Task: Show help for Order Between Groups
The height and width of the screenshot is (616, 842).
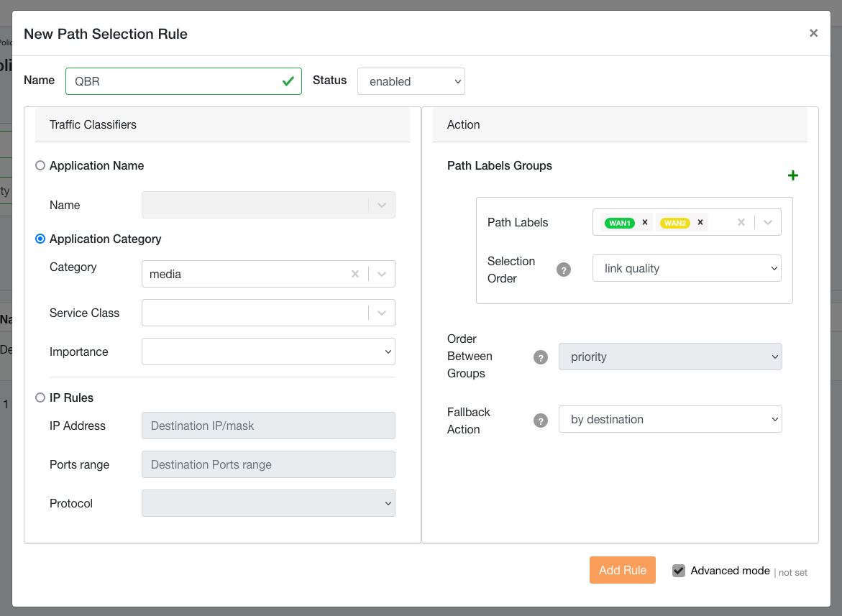Action: coord(541,357)
